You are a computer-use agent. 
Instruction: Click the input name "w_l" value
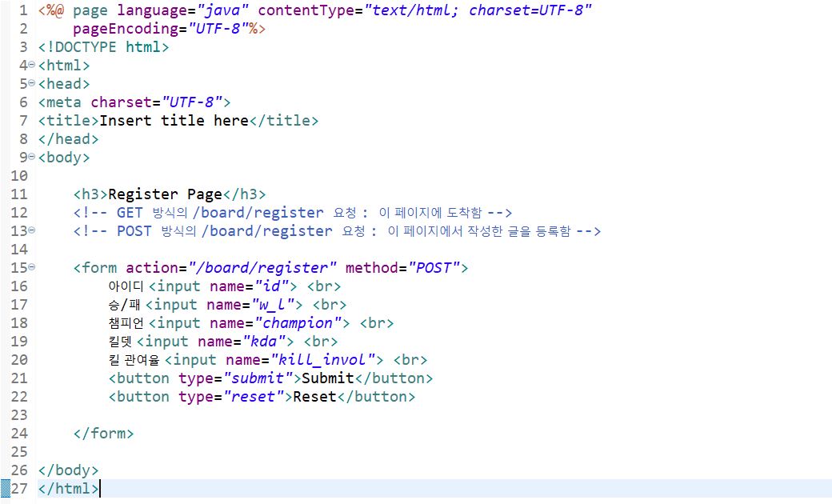point(273,305)
